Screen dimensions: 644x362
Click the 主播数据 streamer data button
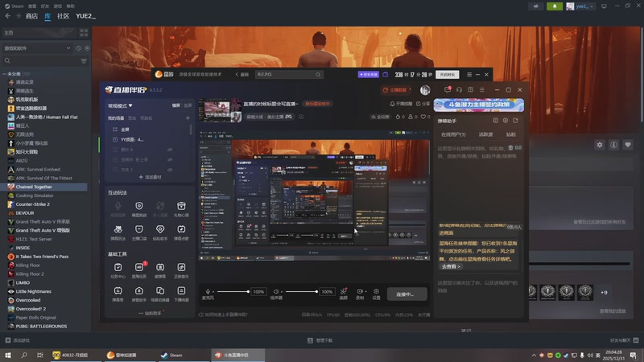coord(394,90)
